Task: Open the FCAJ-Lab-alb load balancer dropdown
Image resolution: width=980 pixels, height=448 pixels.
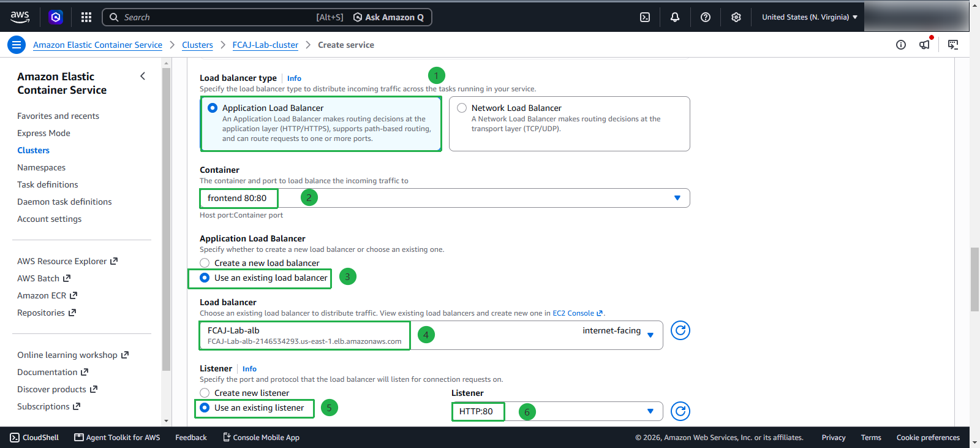Action: tap(431, 335)
